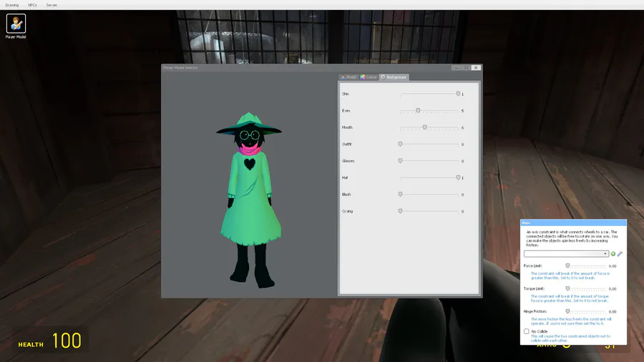Click the Hat slider handle
The image size is (644, 362).
(x=458, y=177)
